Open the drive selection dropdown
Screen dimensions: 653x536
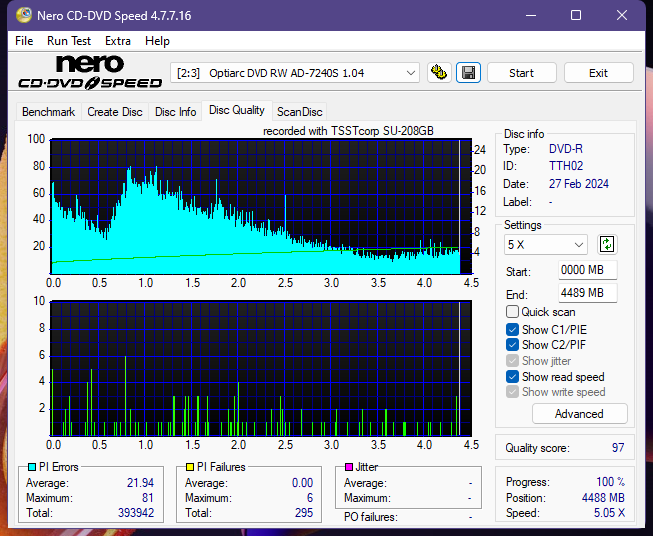click(295, 73)
